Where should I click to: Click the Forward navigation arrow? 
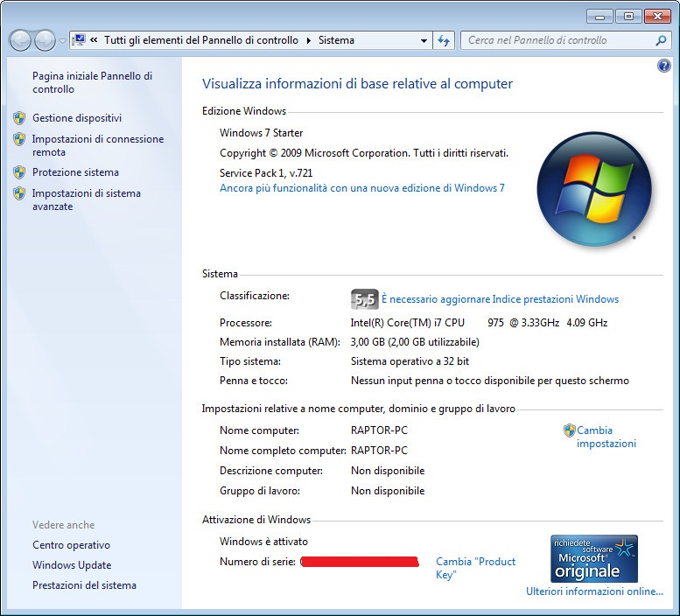[46, 41]
